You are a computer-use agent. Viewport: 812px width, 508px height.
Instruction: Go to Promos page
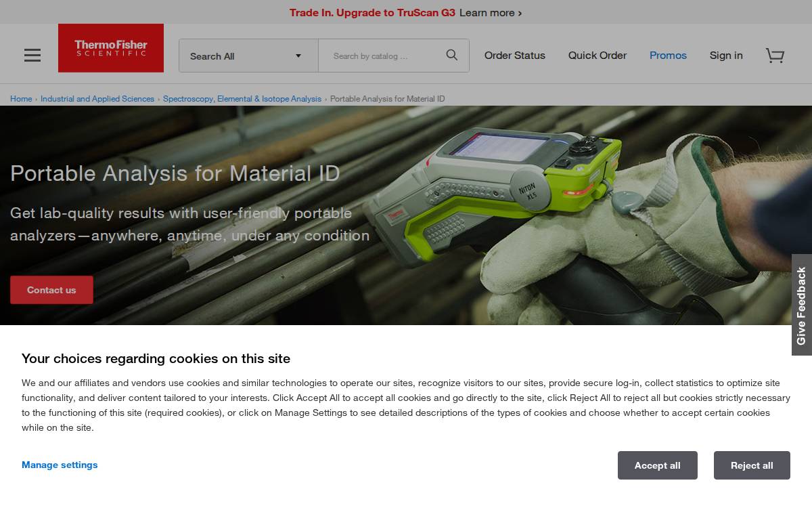click(x=668, y=56)
